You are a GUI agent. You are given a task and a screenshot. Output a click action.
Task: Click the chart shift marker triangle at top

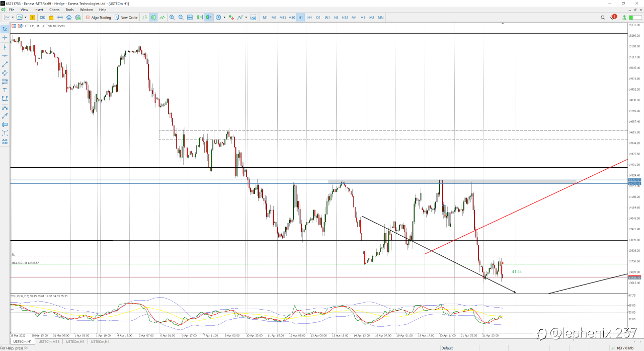tap(502, 24)
